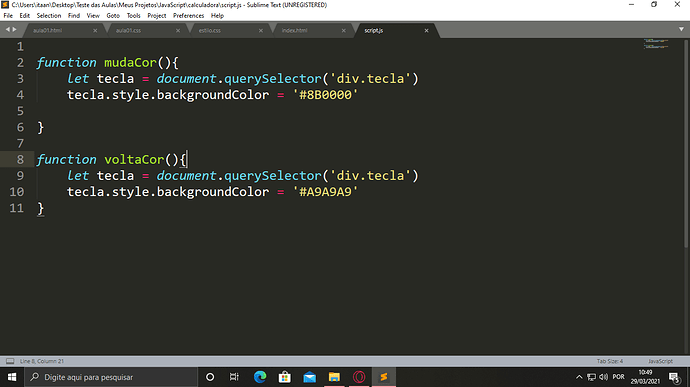
Task: Open Cortana circle icon
Action: coord(210,377)
